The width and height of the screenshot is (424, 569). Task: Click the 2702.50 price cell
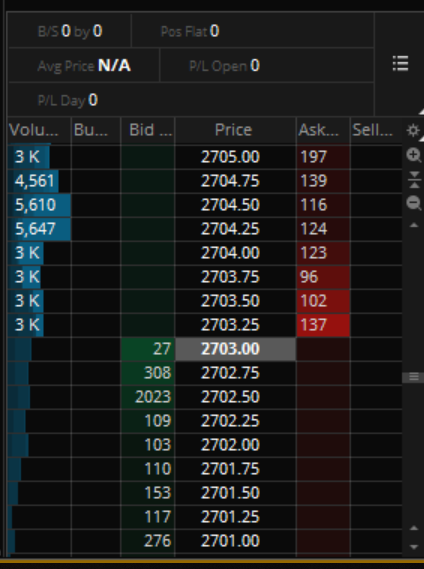236,397
